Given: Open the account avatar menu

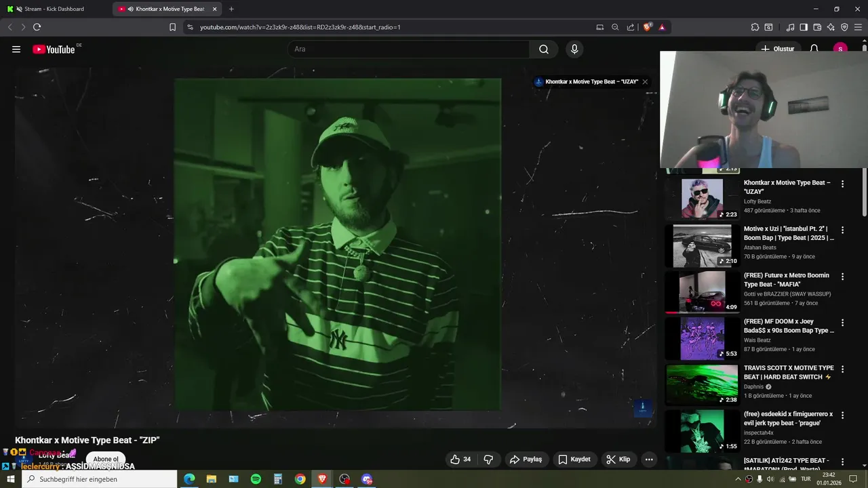Looking at the screenshot, I should (840, 49).
